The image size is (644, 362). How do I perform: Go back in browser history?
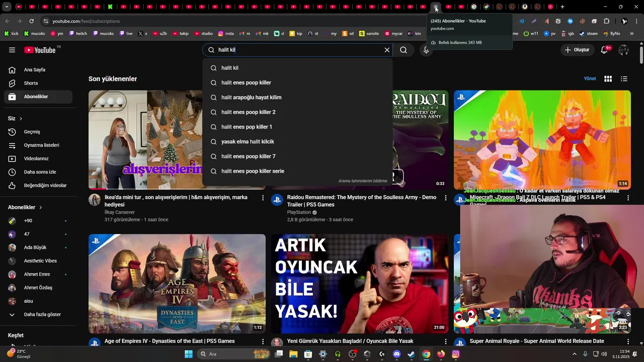point(7,21)
